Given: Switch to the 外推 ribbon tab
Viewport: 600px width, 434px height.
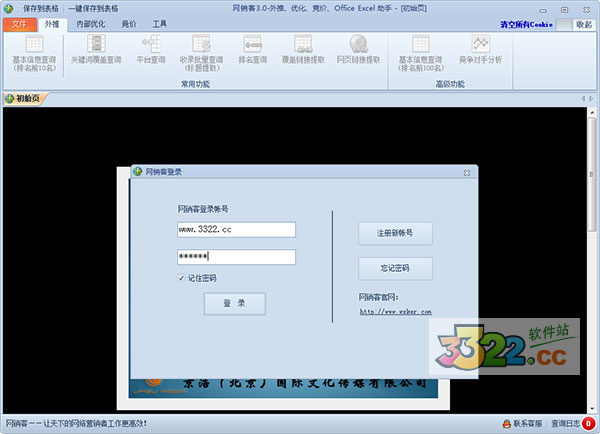Looking at the screenshot, I should click(52, 24).
